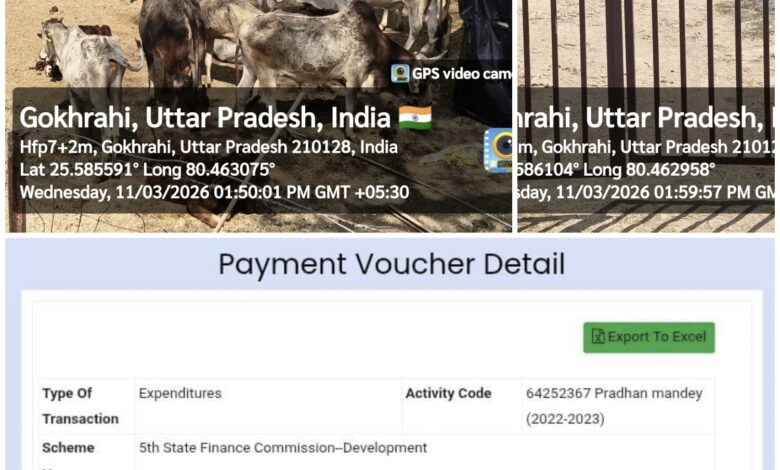Select the Expenditures value cell

[269, 406]
